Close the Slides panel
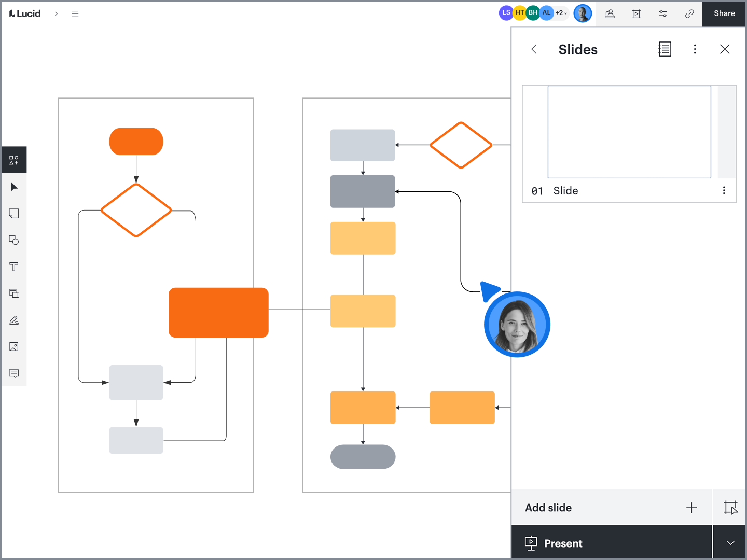 pos(725,49)
